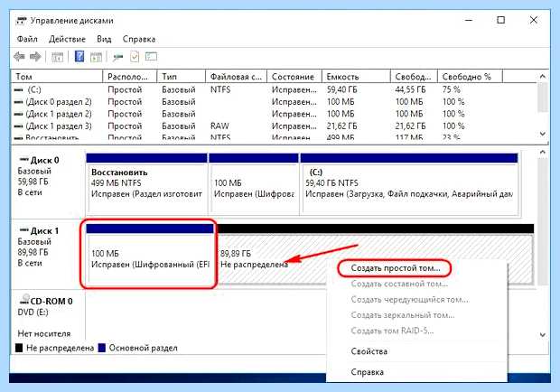Screen dimensions: 560x392
Task: Sort by the Свободно % column header
Action: click(x=471, y=77)
